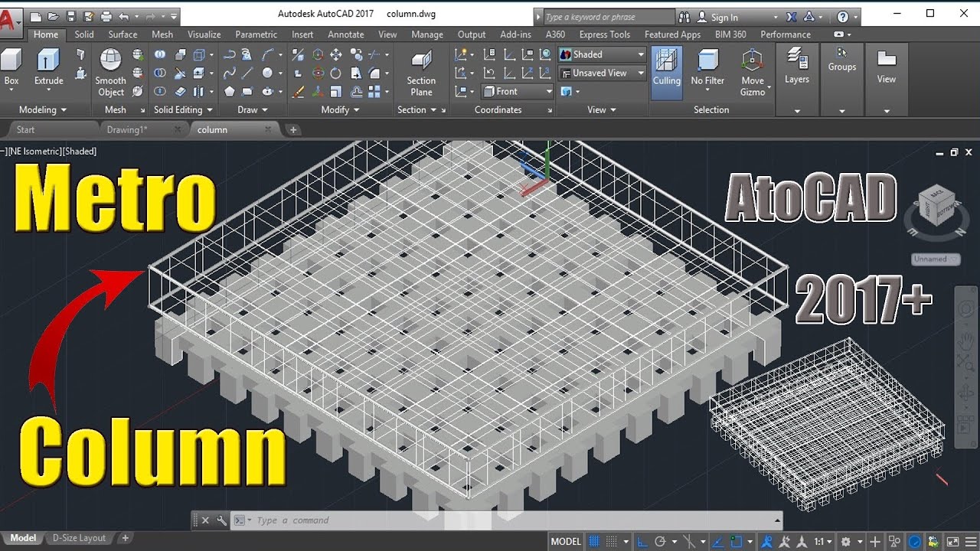The width and height of the screenshot is (980, 551).
Task: Click the [Shaded] viewport style label
Action: tap(79, 152)
